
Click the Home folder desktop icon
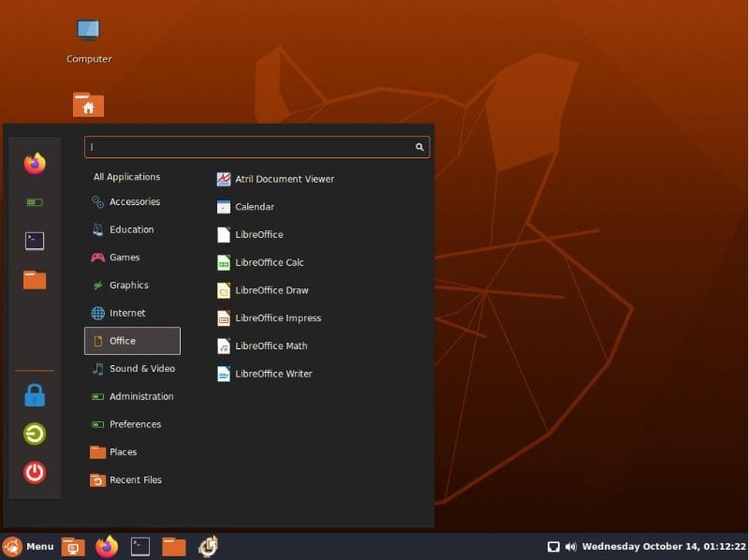coord(88,105)
